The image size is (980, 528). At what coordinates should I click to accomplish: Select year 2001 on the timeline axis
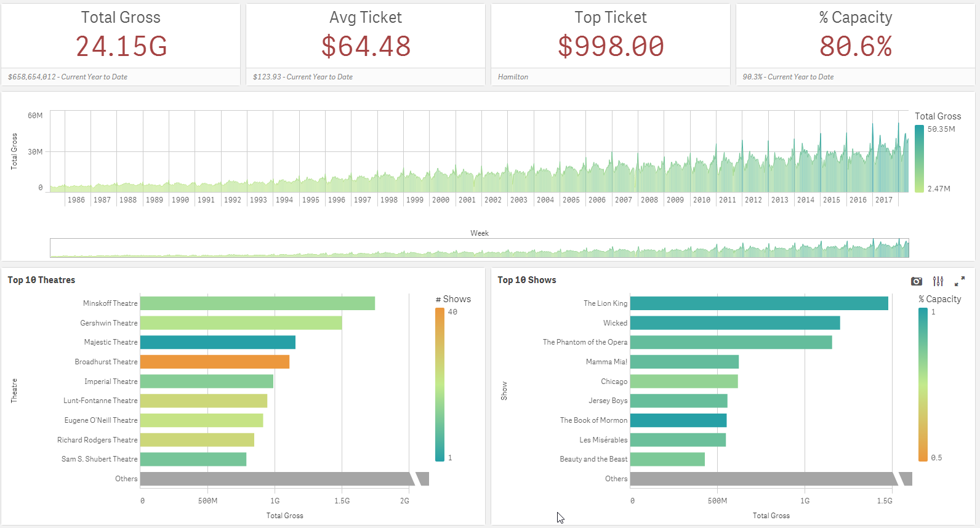pos(467,200)
